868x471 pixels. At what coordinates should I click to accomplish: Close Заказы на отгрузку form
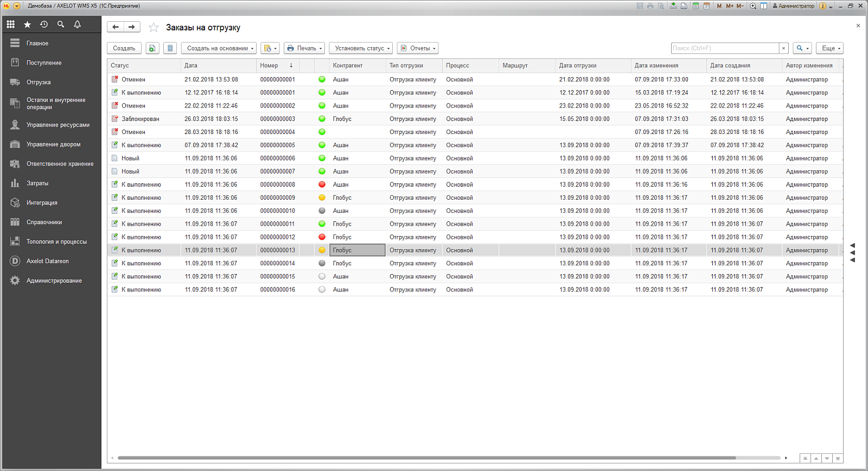point(858,26)
